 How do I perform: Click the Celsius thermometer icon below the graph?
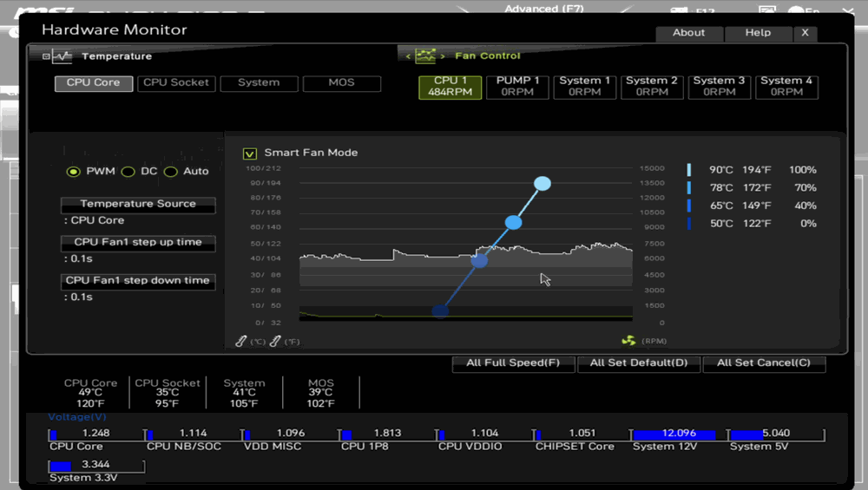pyautogui.click(x=241, y=342)
